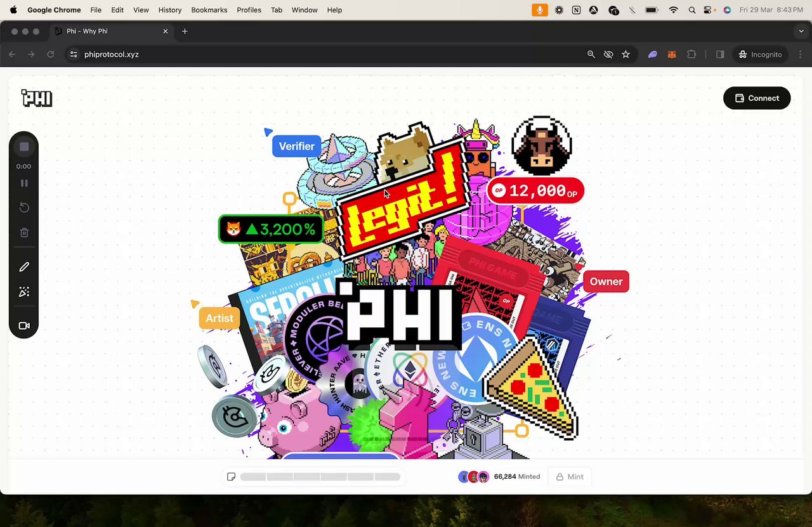Trigger the confetti effect icon
Viewport: 812px width, 527px height.
[24, 292]
